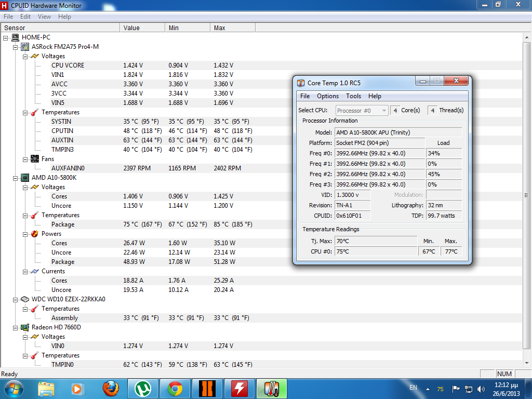Collapse the WDC WD10 EZEX-22RKKA0 node
Screen dimensions: 532x399
pos(15,300)
